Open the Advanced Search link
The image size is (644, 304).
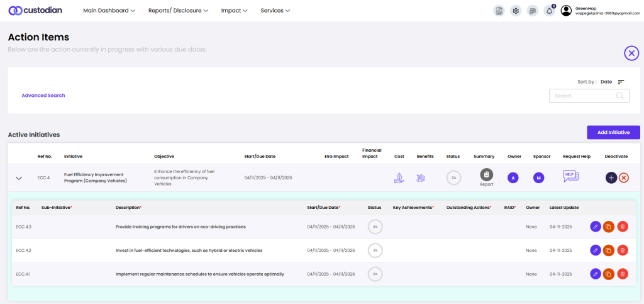[x=43, y=96]
